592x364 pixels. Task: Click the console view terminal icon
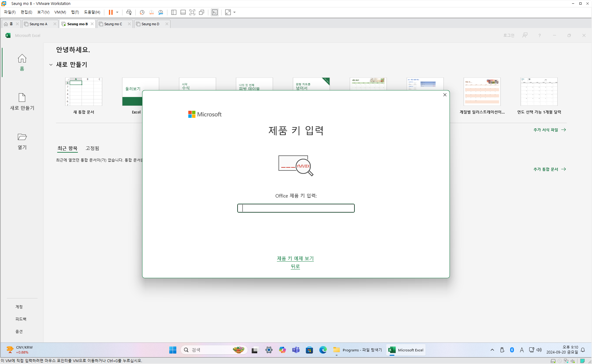[215, 12]
